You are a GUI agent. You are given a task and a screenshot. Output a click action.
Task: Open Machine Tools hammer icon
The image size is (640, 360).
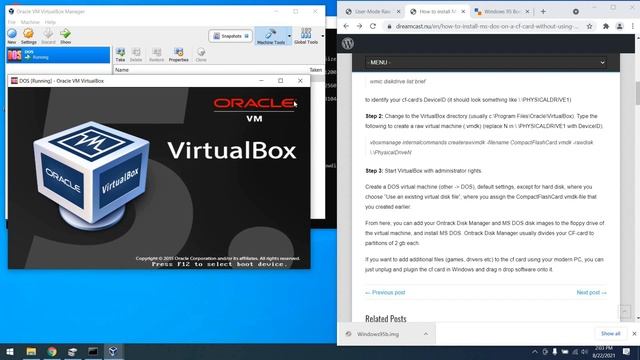pos(270,36)
